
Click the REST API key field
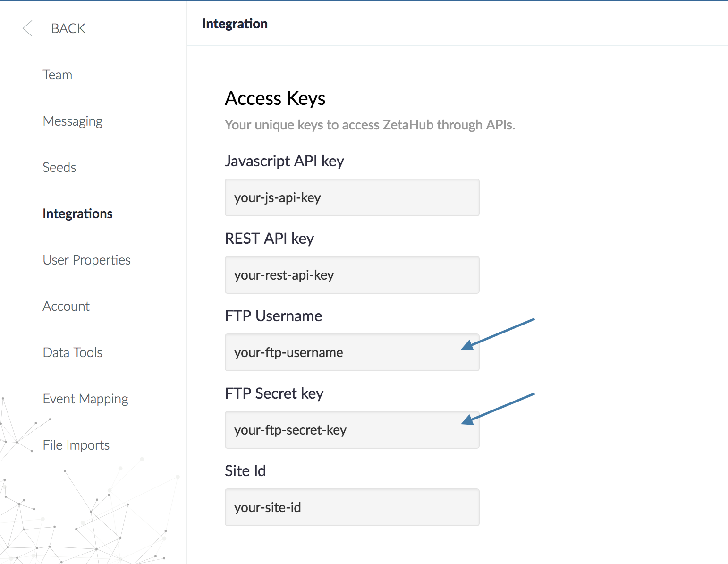[x=352, y=275]
